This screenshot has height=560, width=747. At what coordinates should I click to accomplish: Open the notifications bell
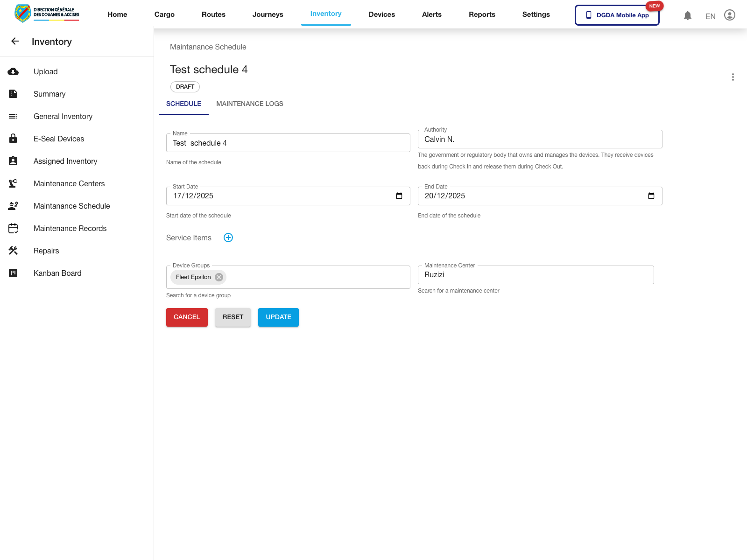tap(687, 15)
